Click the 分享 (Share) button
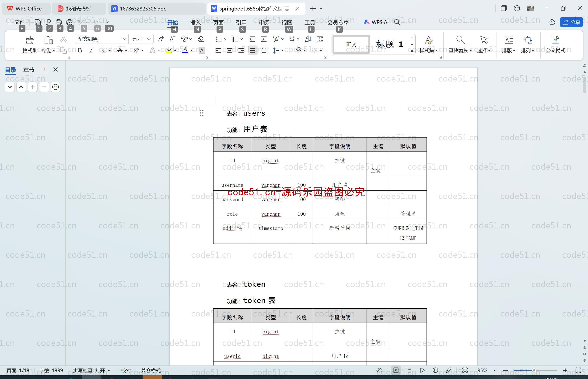 (571, 22)
